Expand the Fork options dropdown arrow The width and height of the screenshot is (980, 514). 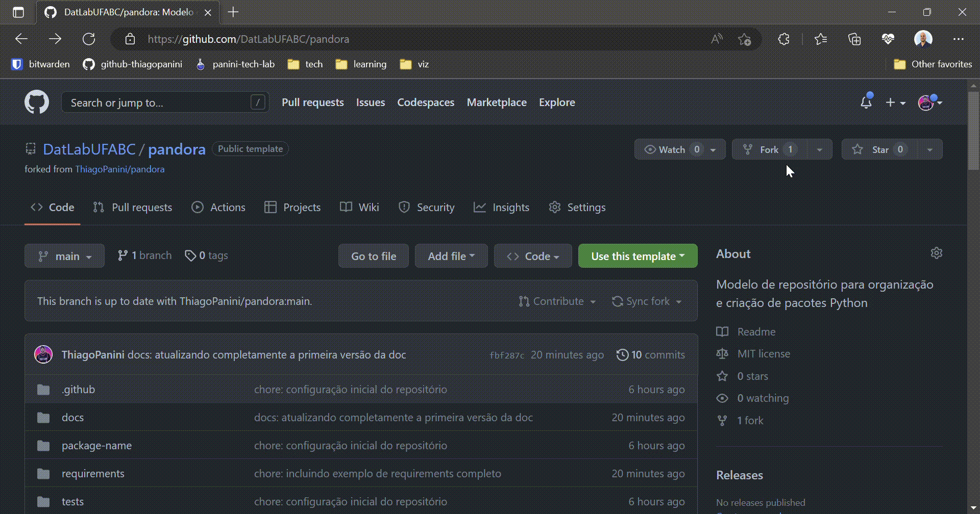click(819, 149)
